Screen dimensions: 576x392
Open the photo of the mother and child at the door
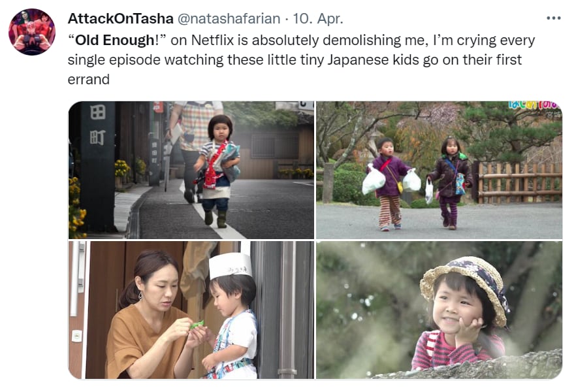tap(191, 310)
